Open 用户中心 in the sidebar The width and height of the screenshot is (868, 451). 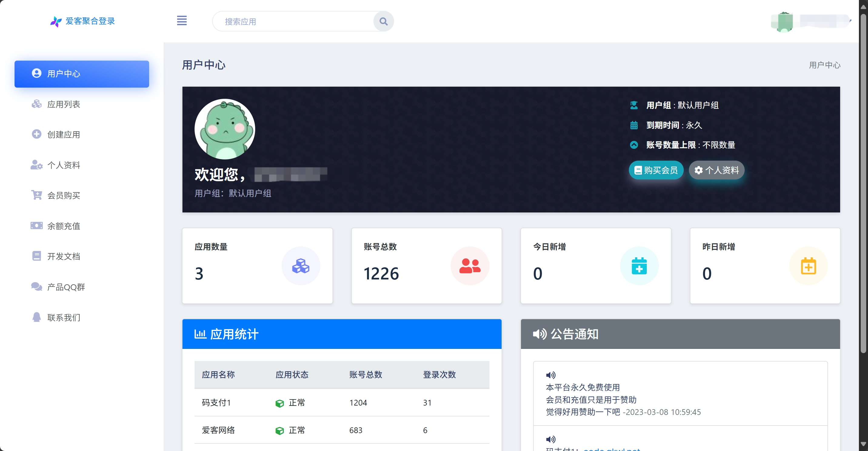tap(82, 74)
